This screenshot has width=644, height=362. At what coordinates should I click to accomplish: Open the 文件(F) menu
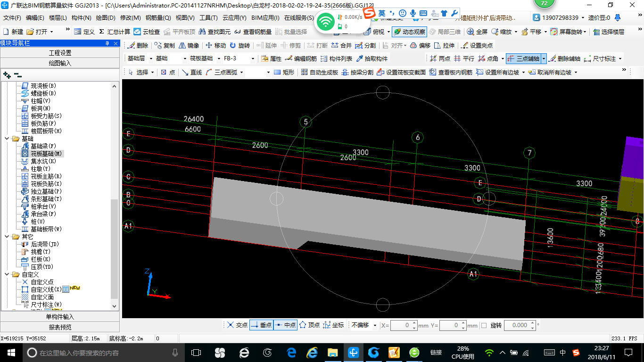[x=12, y=18]
